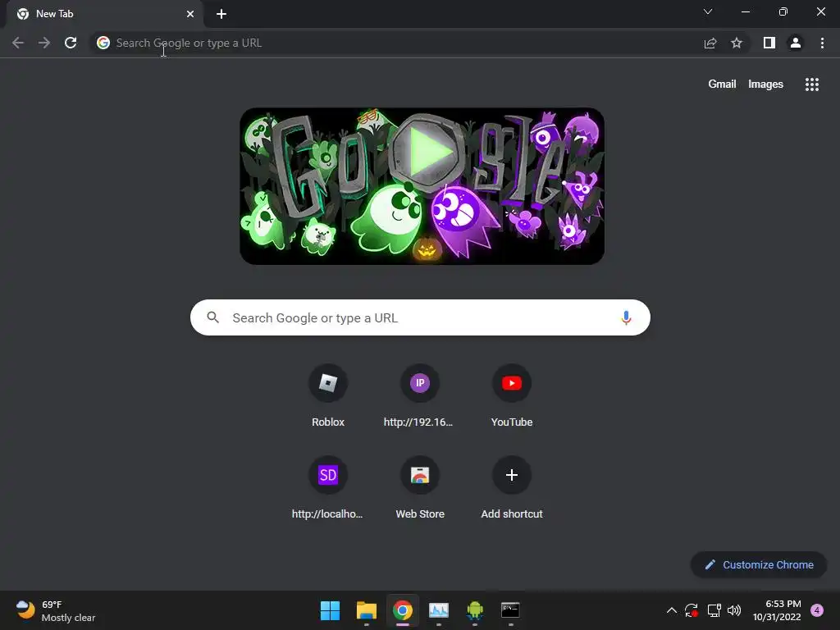Screen dimensions: 840x630
Task: Start voice search with microphone icon
Action: [x=626, y=317]
